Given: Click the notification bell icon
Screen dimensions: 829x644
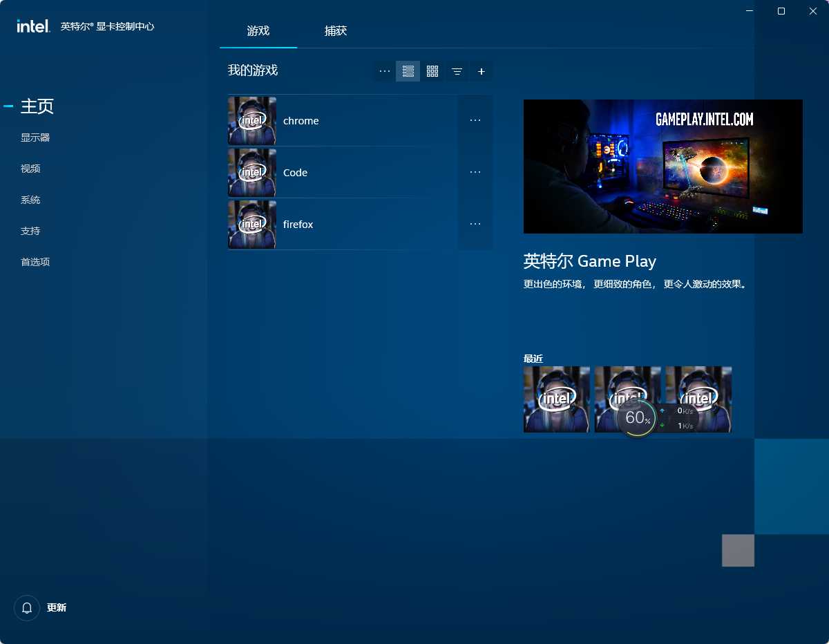Looking at the screenshot, I should [27, 608].
